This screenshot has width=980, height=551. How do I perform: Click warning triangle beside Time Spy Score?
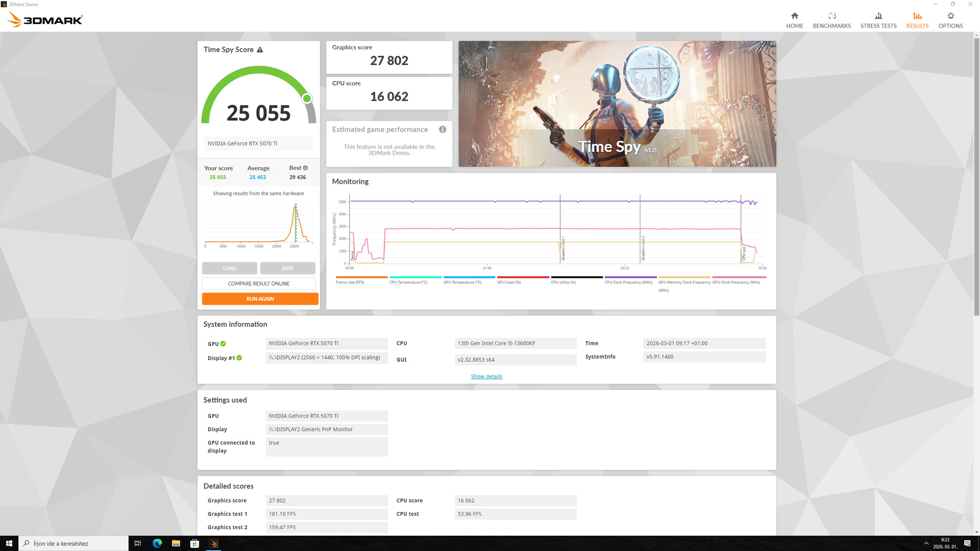point(260,50)
